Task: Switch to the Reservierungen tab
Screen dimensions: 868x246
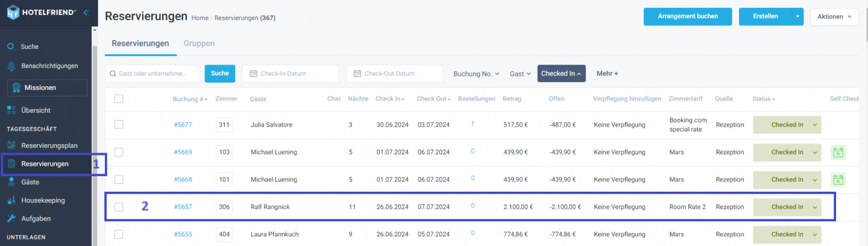Action: pos(140,43)
